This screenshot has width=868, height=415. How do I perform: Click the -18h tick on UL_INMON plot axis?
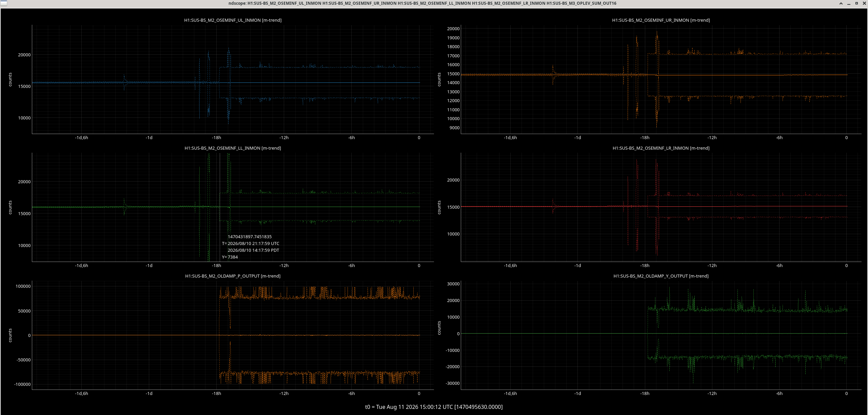click(x=216, y=137)
